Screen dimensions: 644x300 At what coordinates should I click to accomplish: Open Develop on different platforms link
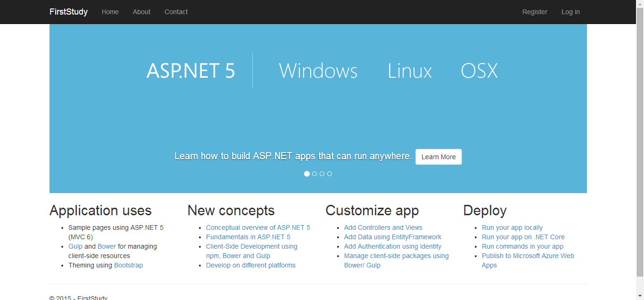(251, 265)
